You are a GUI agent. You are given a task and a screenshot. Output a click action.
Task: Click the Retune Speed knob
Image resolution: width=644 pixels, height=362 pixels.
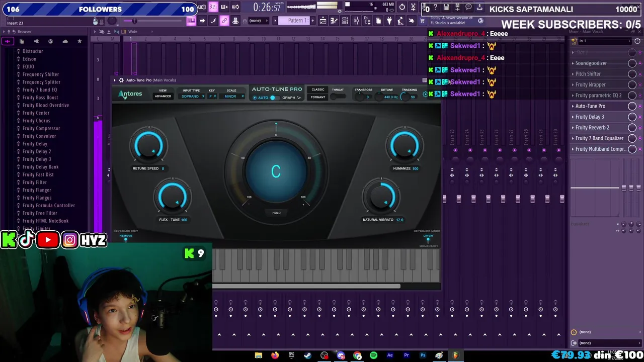click(148, 146)
